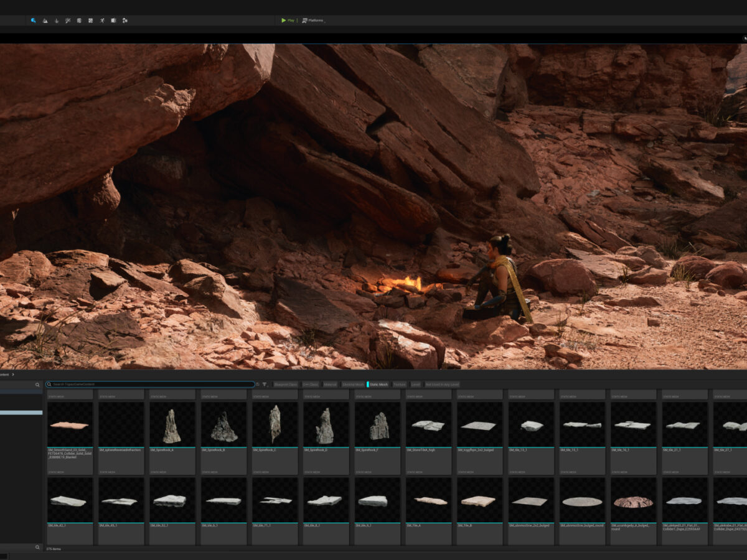Click the green Play button

[x=288, y=21]
